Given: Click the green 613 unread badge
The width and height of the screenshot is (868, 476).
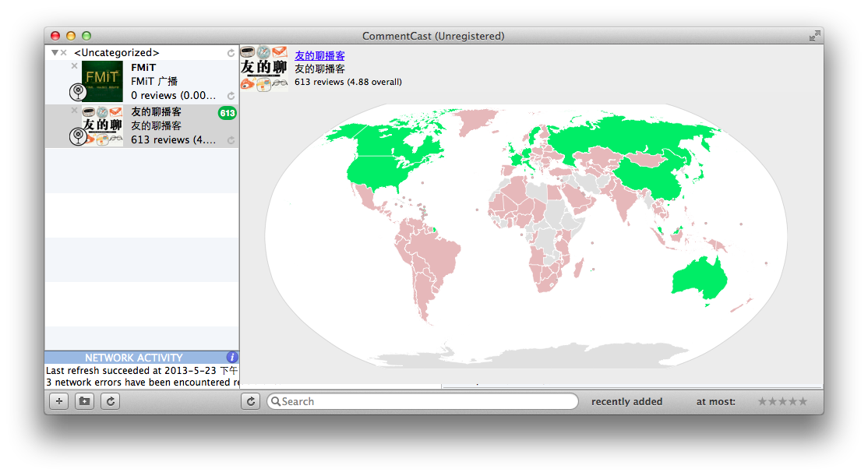Looking at the screenshot, I should click(x=228, y=113).
